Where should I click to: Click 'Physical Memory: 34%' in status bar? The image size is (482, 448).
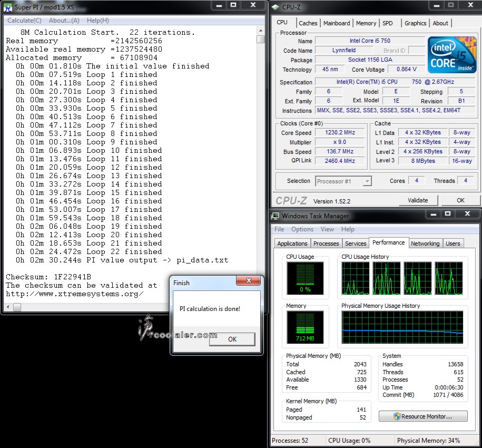tap(428, 440)
